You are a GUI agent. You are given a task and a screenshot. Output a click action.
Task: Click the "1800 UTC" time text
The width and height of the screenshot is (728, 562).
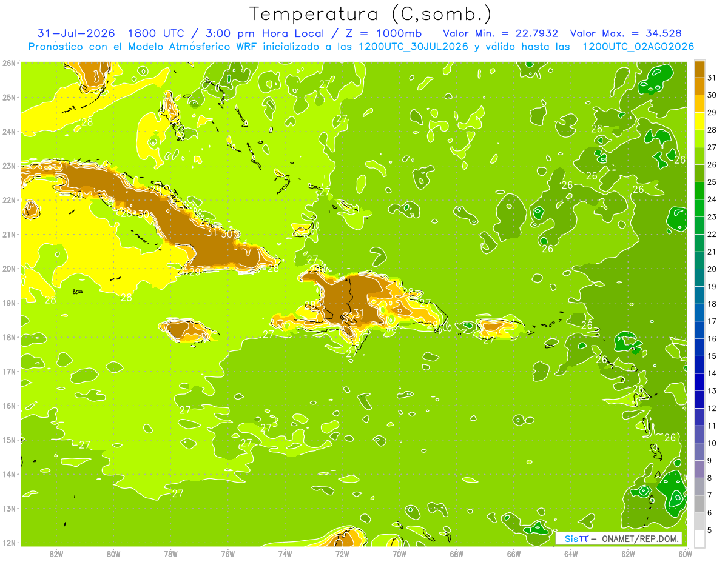[x=156, y=33]
